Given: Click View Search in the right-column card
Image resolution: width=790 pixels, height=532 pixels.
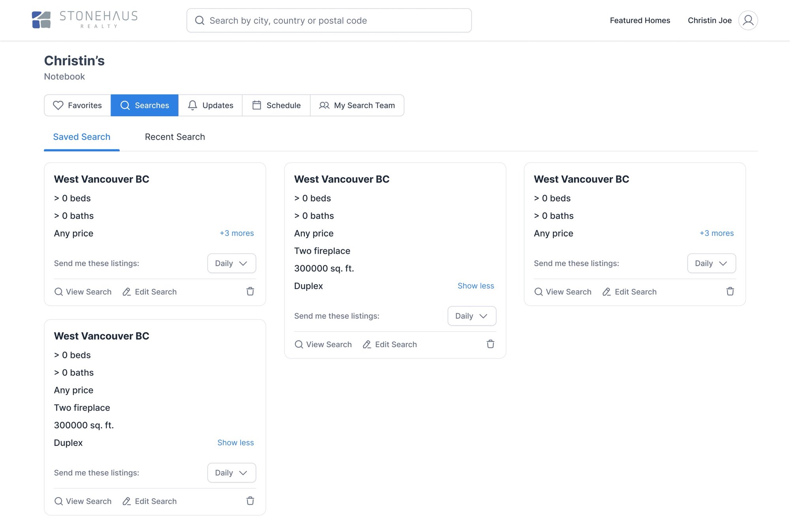Looking at the screenshot, I should [x=563, y=292].
